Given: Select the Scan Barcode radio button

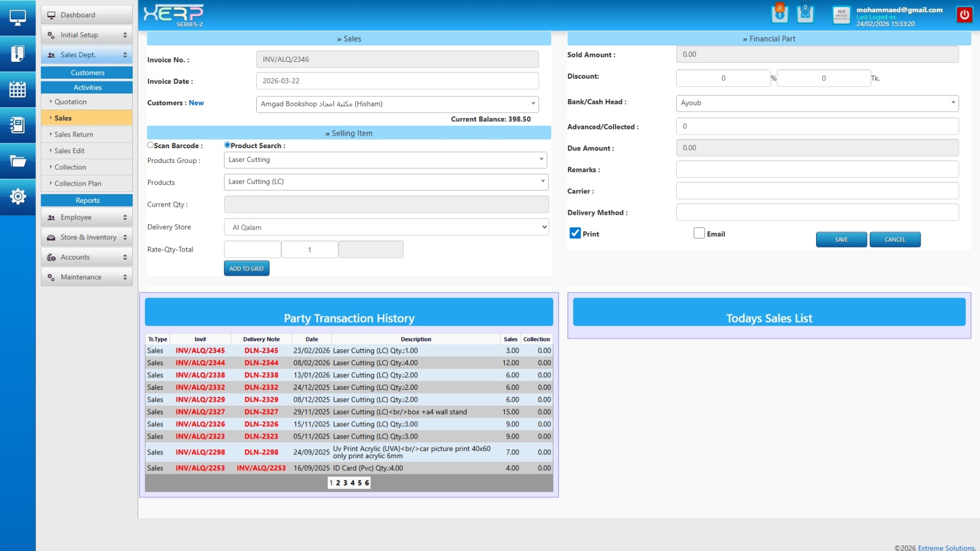Looking at the screenshot, I should 150,145.
